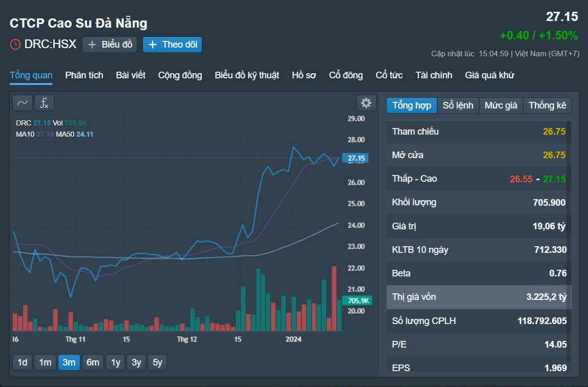Set chart range to 1m
The height and width of the screenshot is (387, 588).
tap(46, 362)
